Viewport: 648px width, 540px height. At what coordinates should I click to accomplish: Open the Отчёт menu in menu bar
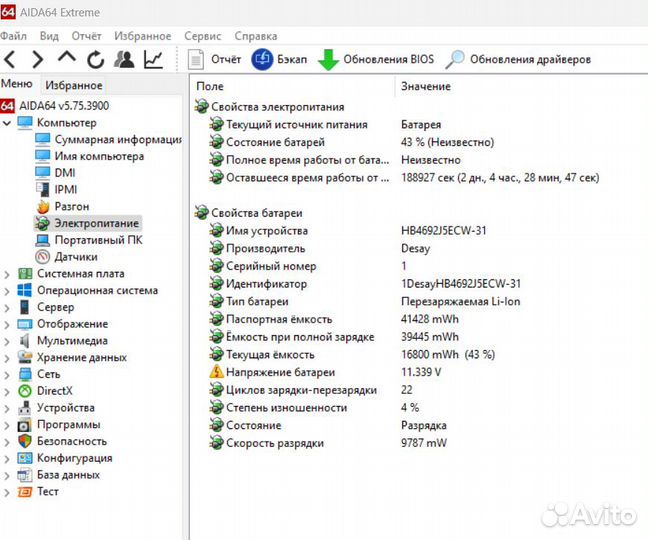pos(86,36)
